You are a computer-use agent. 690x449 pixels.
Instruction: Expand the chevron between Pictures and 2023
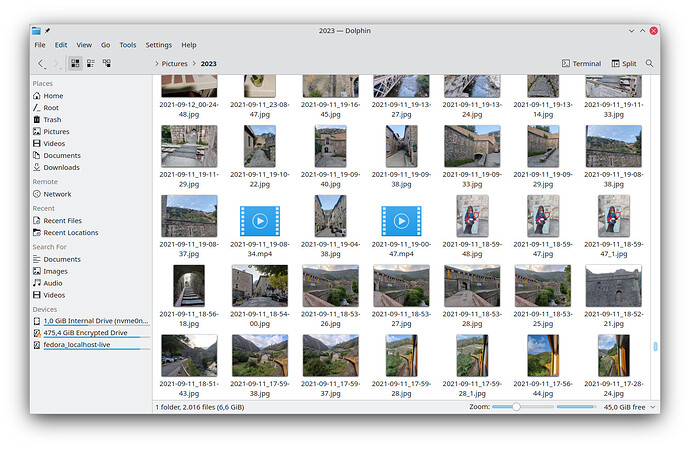click(194, 64)
